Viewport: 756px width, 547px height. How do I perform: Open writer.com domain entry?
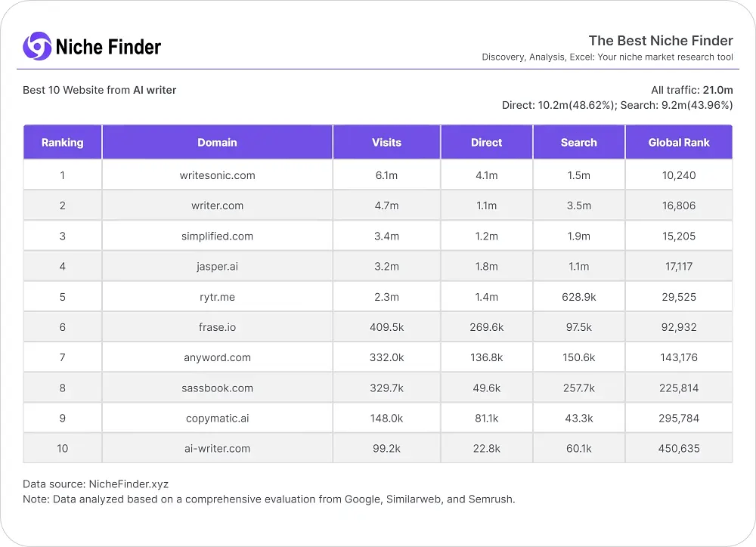217,206
